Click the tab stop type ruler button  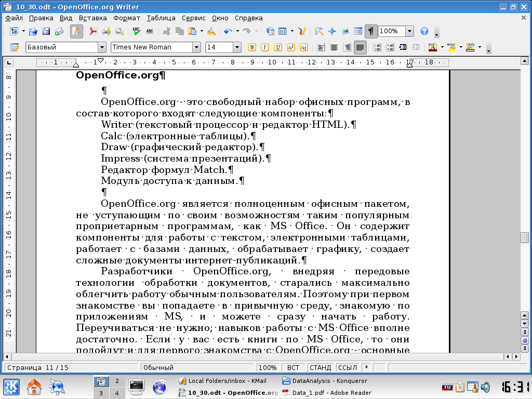pyautogui.click(x=9, y=62)
